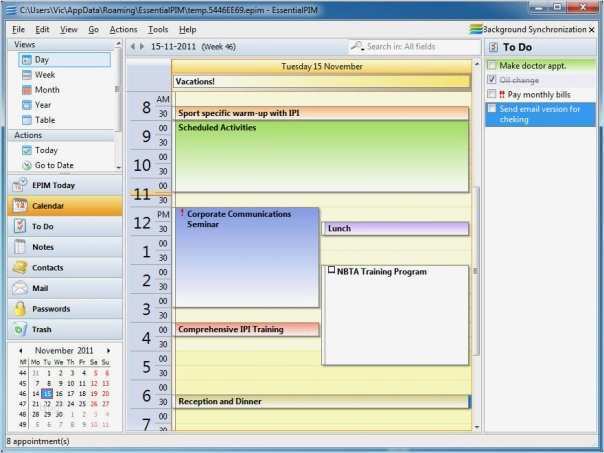Switch to Day view icon
The width and height of the screenshot is (604, 453).
(27, 60)
